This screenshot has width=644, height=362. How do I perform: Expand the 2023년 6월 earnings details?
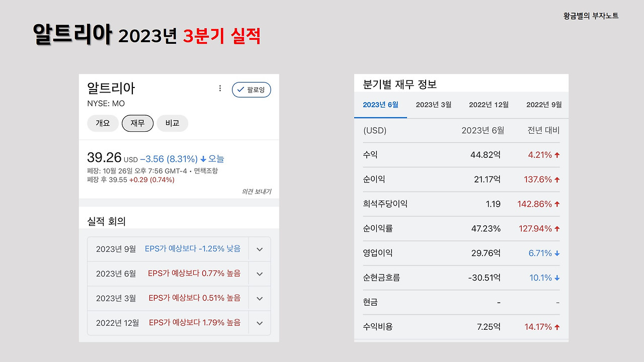click(x=260, y=274)
